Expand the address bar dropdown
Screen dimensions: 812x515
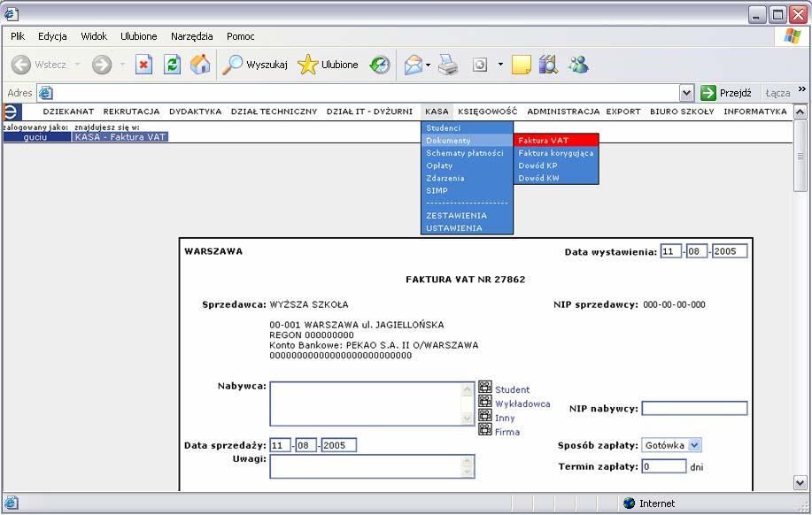click(x=686, y=93)
